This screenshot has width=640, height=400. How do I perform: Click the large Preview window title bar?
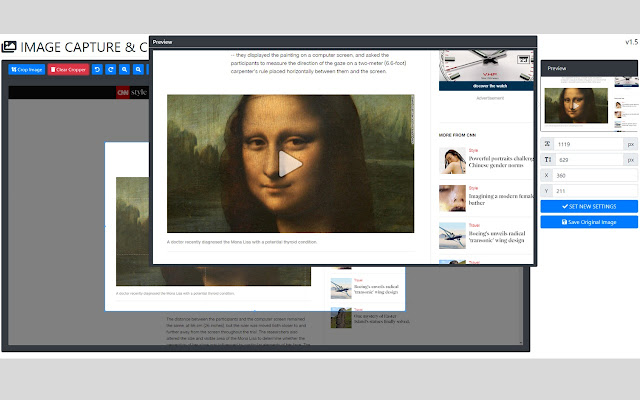[343, 42]
